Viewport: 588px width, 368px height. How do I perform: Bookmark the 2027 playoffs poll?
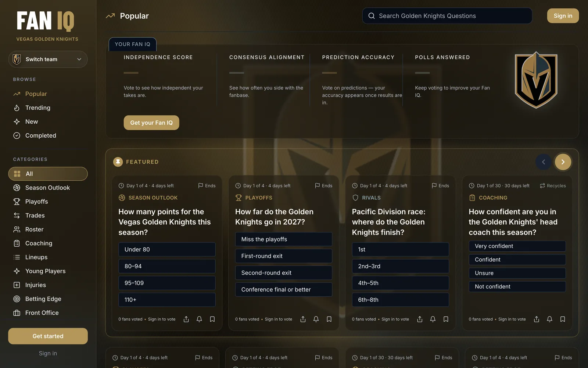329,319
